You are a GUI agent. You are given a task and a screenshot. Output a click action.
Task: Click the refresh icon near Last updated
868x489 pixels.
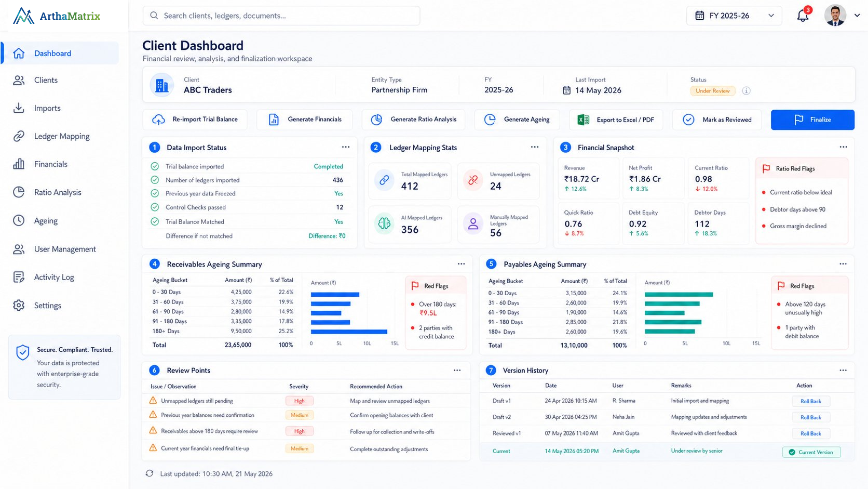pyautogui.click(x=150, y=473)
